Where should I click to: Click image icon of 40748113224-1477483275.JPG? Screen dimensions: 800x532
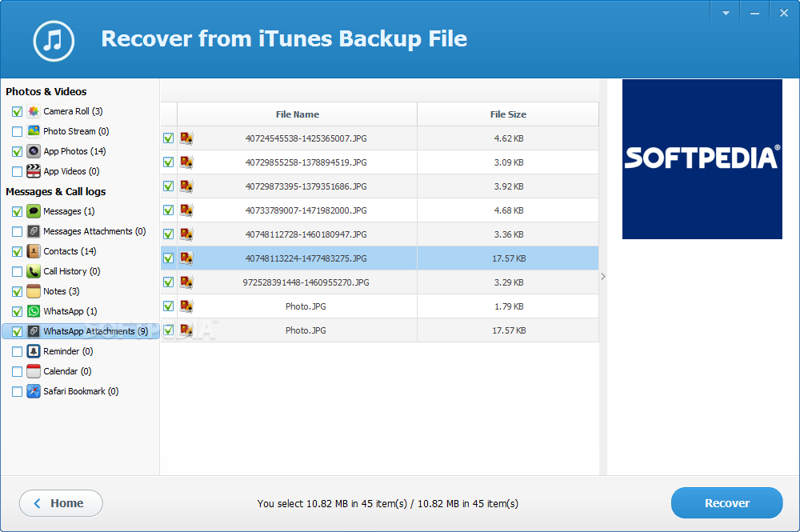186,258
